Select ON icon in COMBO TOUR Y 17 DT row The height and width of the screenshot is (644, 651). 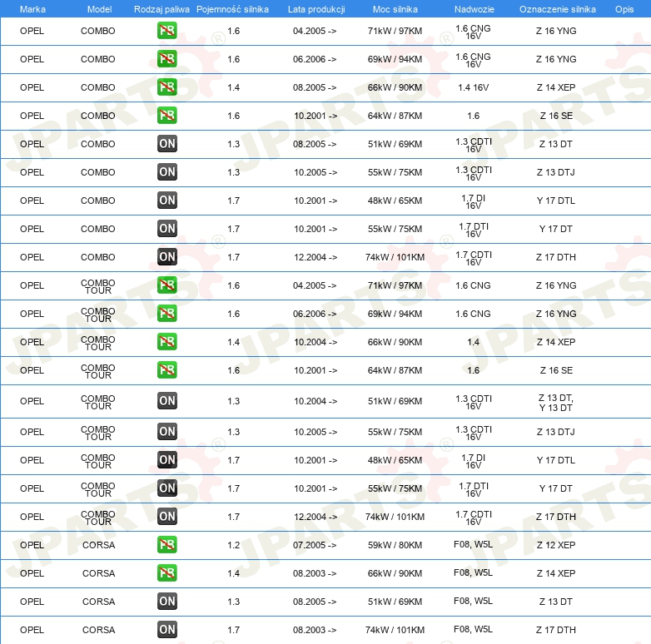[166, 488]
